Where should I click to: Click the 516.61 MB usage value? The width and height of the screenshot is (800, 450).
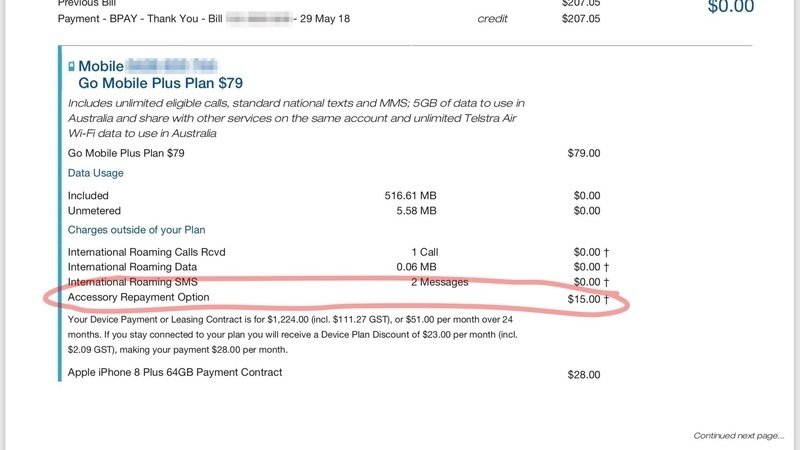click(410, 196)
